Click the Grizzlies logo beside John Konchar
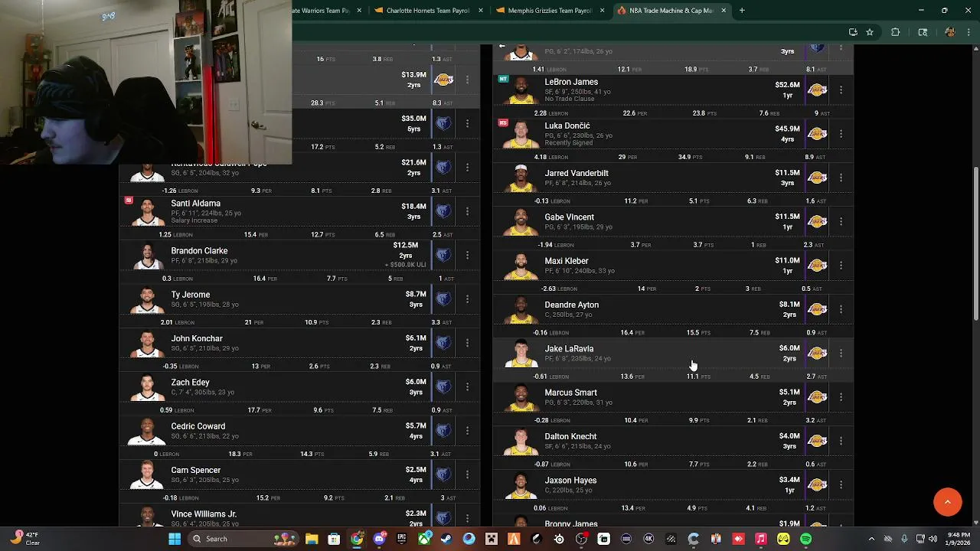This screenshot has width=980, height=551. 444,343
